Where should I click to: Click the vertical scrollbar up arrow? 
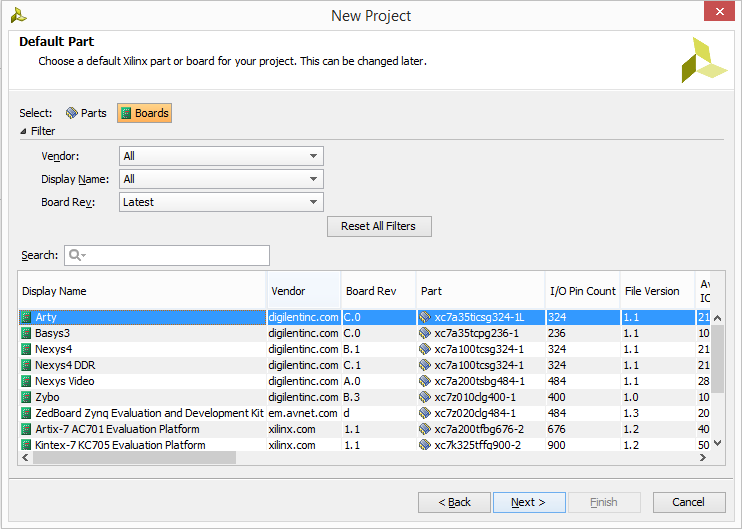pyautogui.click(x=717, y=318)
